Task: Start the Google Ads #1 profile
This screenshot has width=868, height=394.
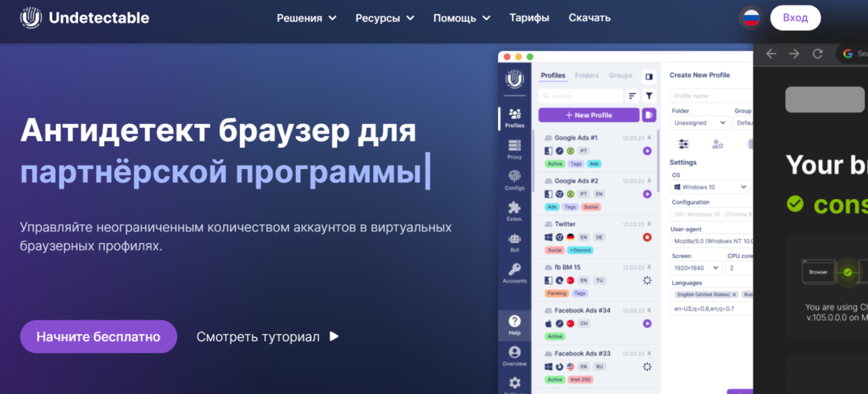Action: pos(647,151)
